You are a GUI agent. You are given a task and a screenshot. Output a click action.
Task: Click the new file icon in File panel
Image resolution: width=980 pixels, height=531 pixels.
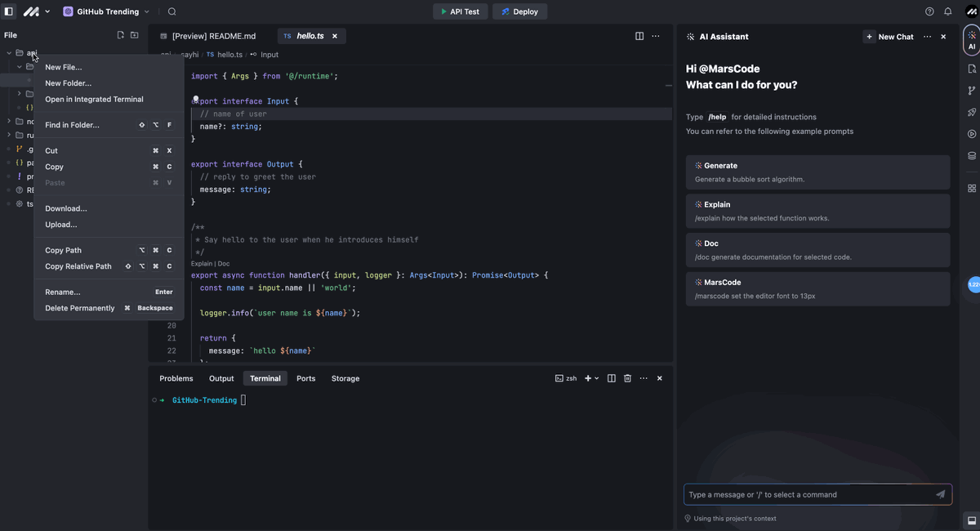[121, 35]
